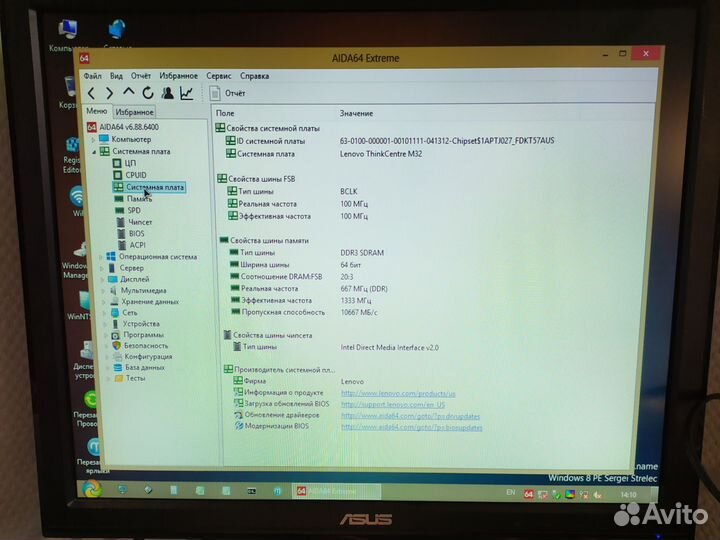Refresh the page with the circular arrow icon
Image resolution: width=720 pixels, height=540 pixels.
point(148,93)
